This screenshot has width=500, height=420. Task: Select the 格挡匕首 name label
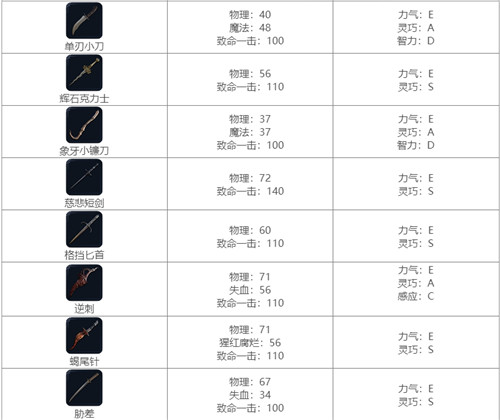84,255
